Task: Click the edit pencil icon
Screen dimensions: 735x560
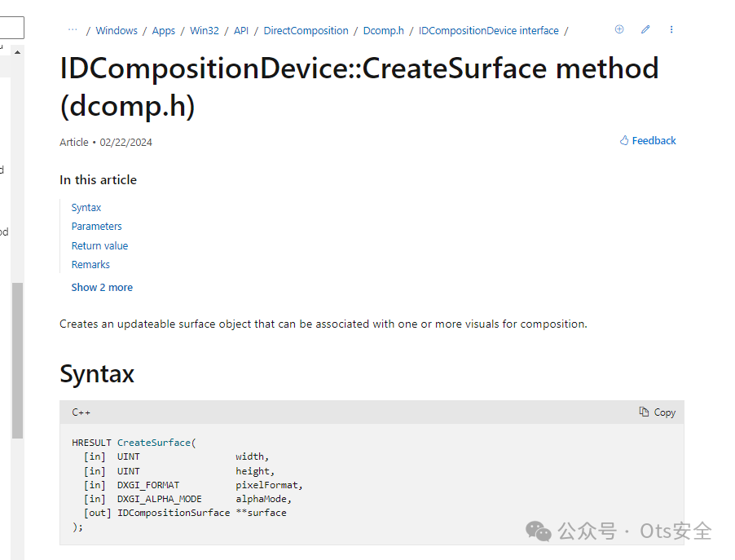Action: click(x=645, y=29)
